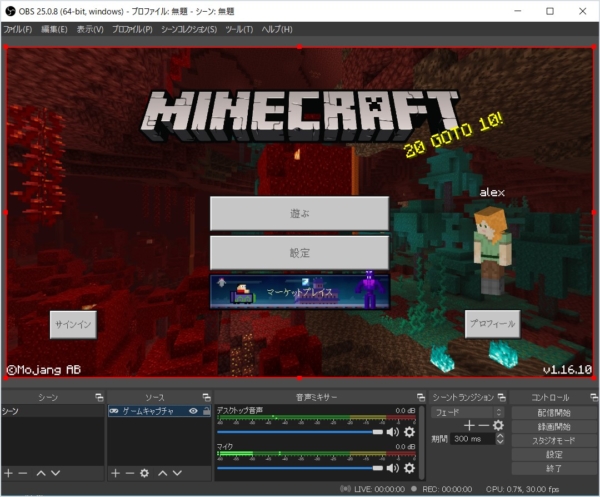
Task: Enable スタジオモード
Action: 554,440
